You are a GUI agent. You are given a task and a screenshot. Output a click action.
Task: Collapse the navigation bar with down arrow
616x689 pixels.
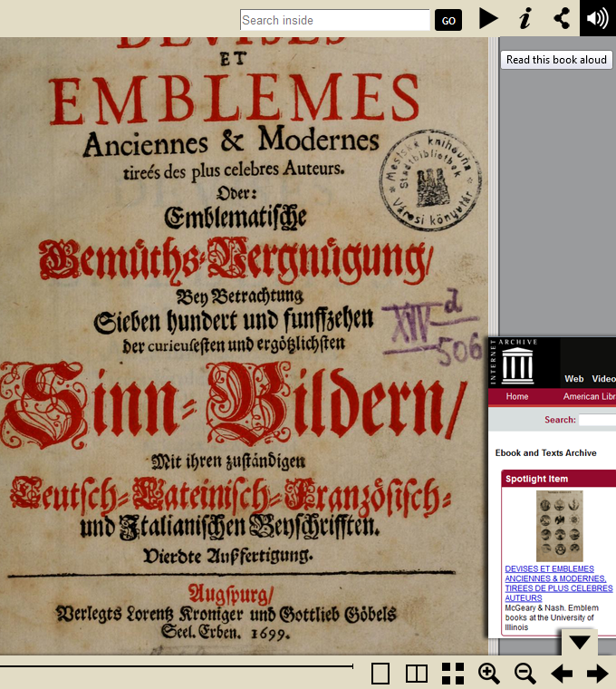point(579,642)
